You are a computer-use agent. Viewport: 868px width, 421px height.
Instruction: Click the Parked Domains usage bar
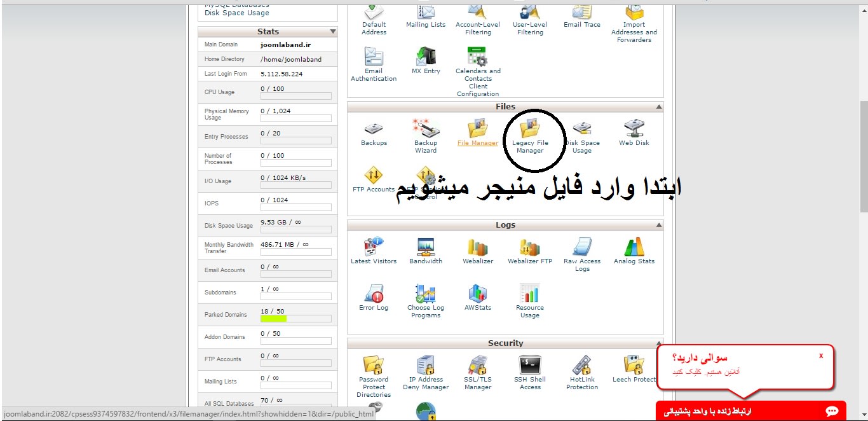click(296, 318)
